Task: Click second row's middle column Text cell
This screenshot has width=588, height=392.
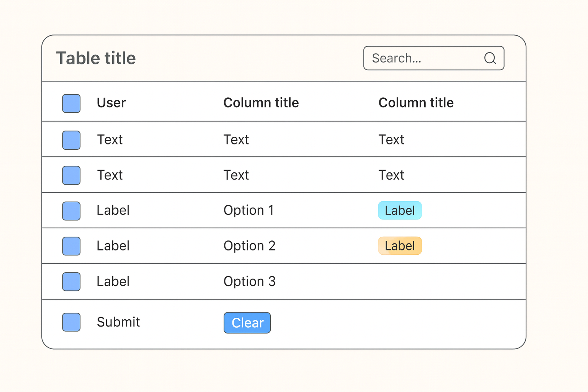Action: click(x=236, y=175)
